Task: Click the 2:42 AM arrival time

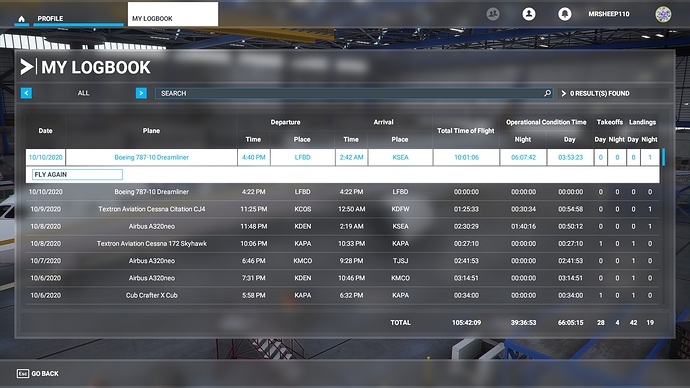Action: [x=351, y=157]
